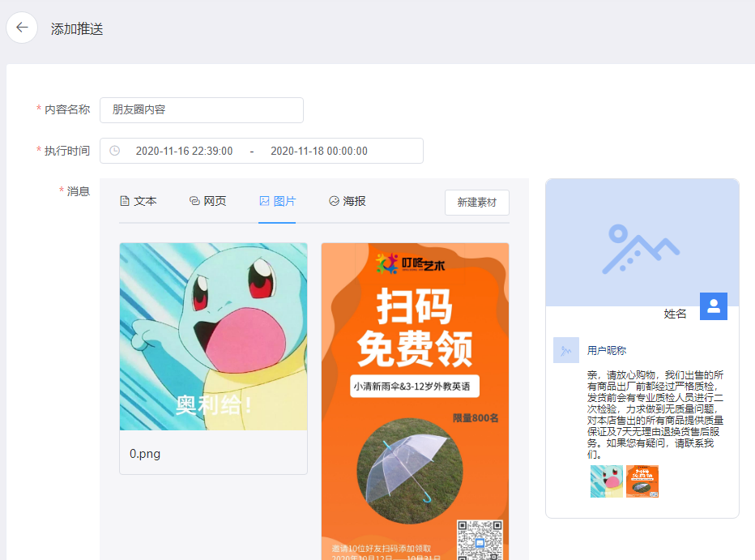The image size is (755, 560).
Task: Click the document icon beside 文本
Action: click(125, 201)
